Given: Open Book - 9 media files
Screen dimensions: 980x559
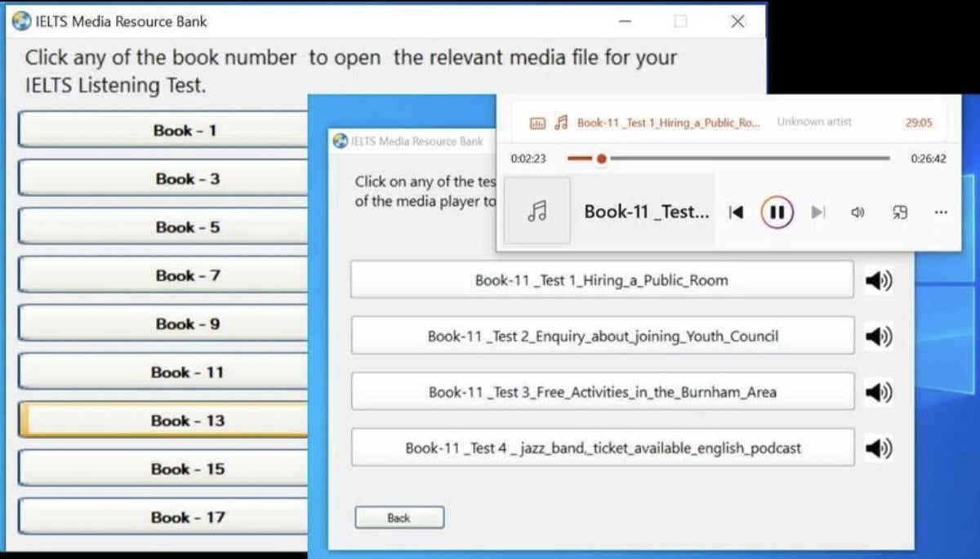Looking at the screenshot, I should [x=163, y=323].
